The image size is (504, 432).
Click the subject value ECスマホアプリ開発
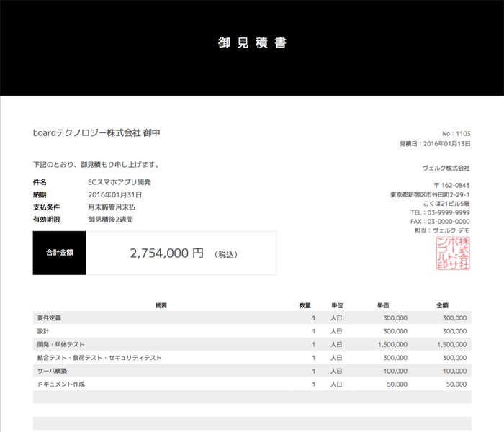point(120,182)
